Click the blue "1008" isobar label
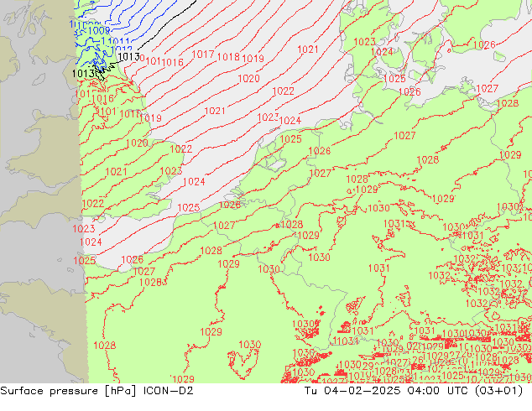532x411 pixels. (x=99, y=31)
